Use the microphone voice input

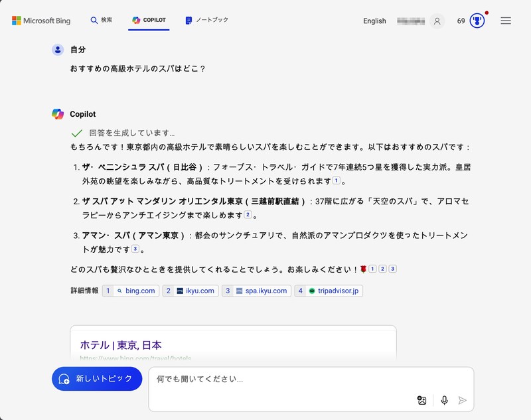pyautogui.click(x=444, y=400)
